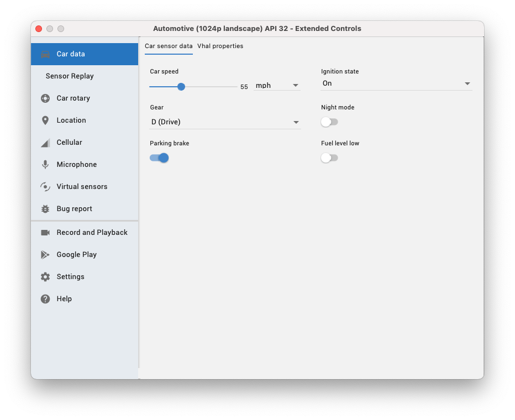The image size is (515, 420).
Task: Open the mph speed unit dropdown
Action: point(277,86)
